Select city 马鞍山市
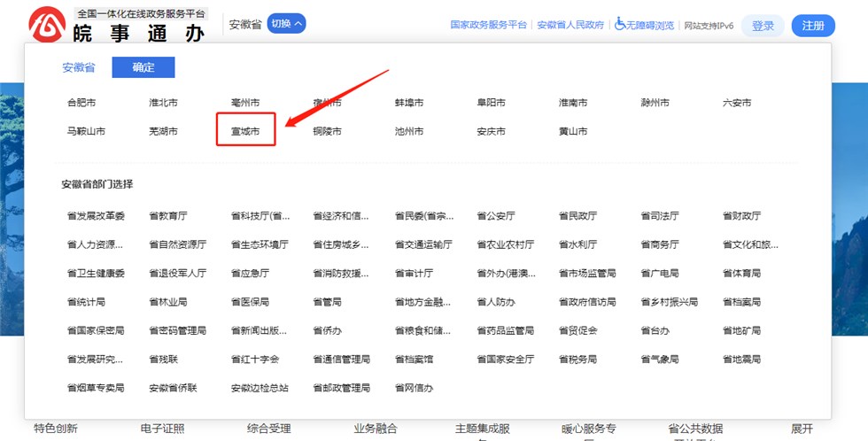The height and width of the screenshot is (441, 868). [86, 132]
